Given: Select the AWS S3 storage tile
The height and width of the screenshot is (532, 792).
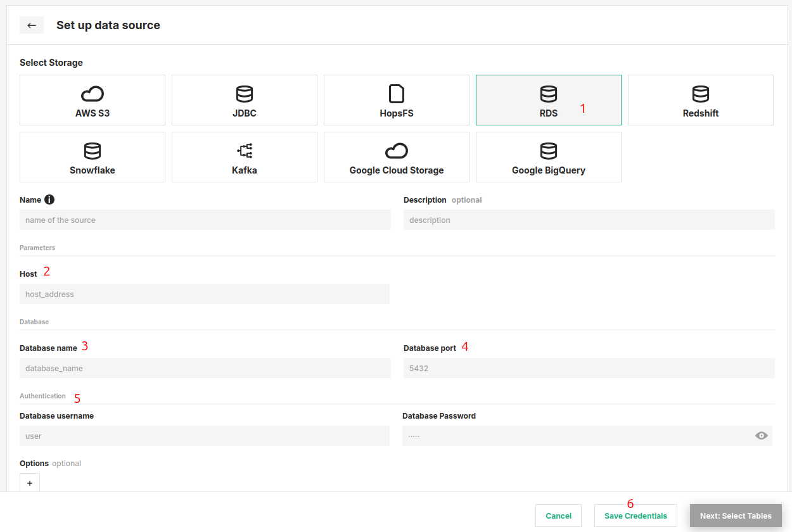Looking at the screenshot, I should [x=93, y=100].
